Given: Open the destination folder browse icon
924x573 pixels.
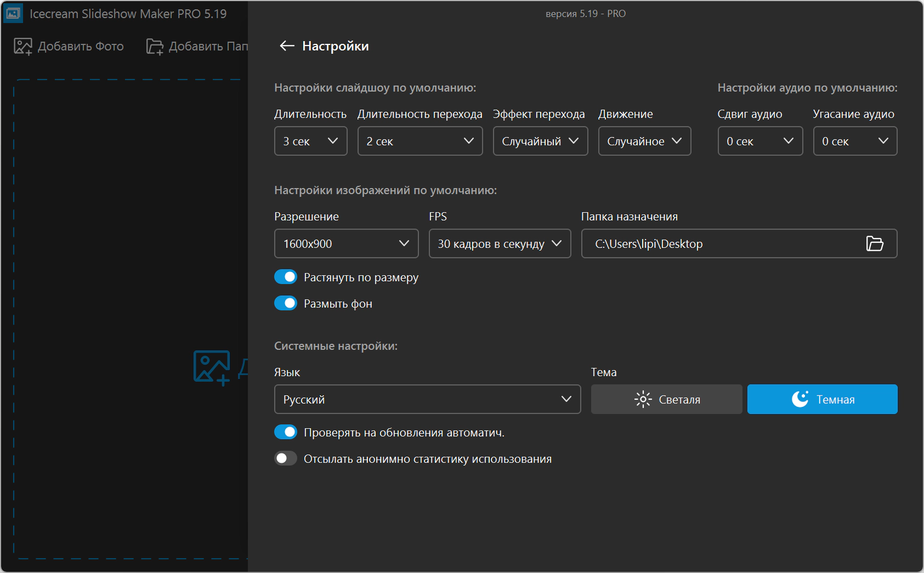Looking at the screenshot, I should (x=874, y=243).
